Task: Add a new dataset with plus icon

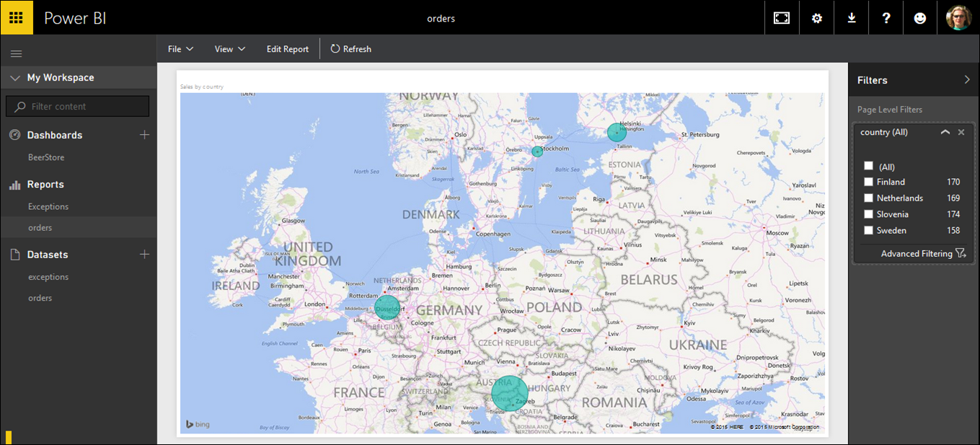Action: (x=144, y=255)
